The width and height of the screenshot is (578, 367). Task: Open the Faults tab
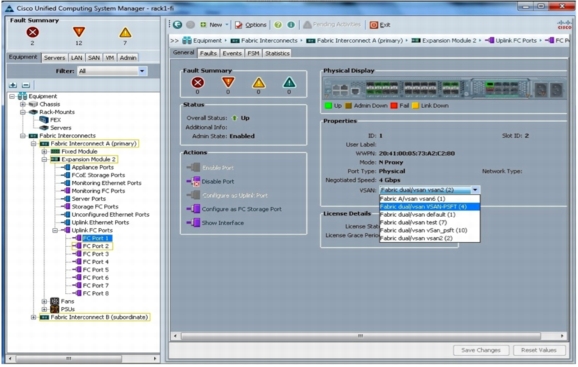click(x=208, y=53)
